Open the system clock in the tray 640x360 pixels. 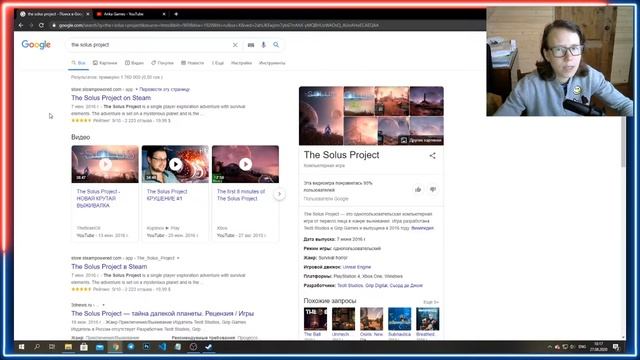tap(598, 347)
